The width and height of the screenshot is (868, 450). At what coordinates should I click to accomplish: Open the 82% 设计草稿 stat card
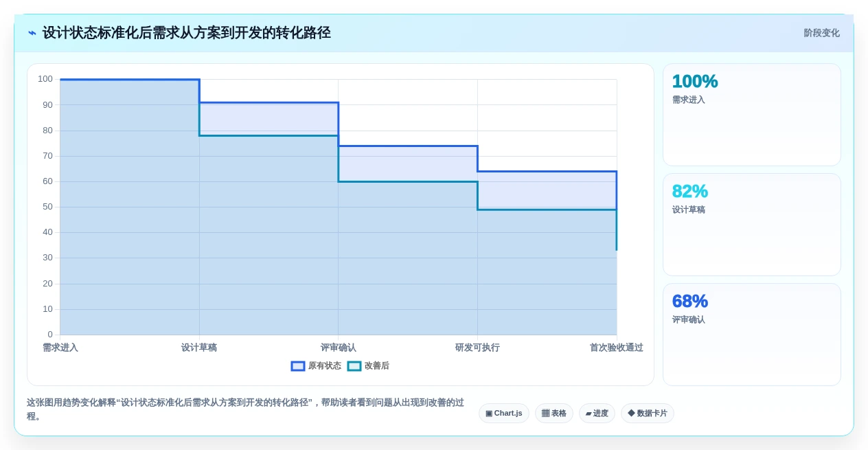[x=752, y=225]
